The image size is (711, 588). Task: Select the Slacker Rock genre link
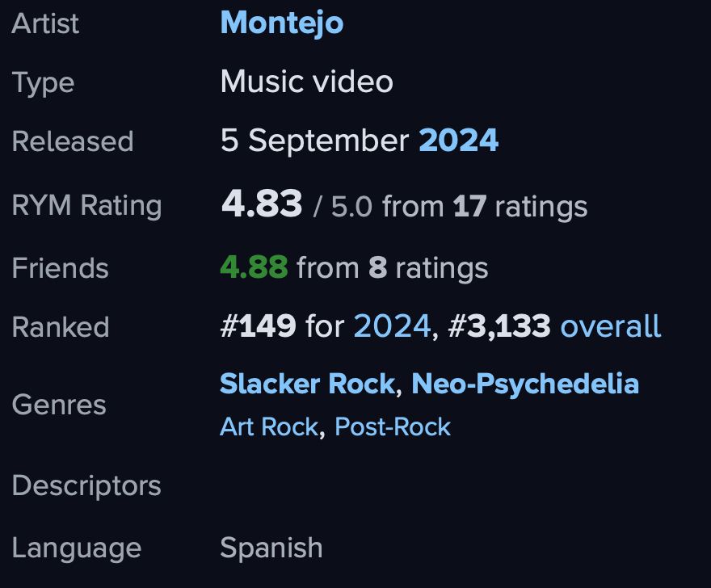308,384
